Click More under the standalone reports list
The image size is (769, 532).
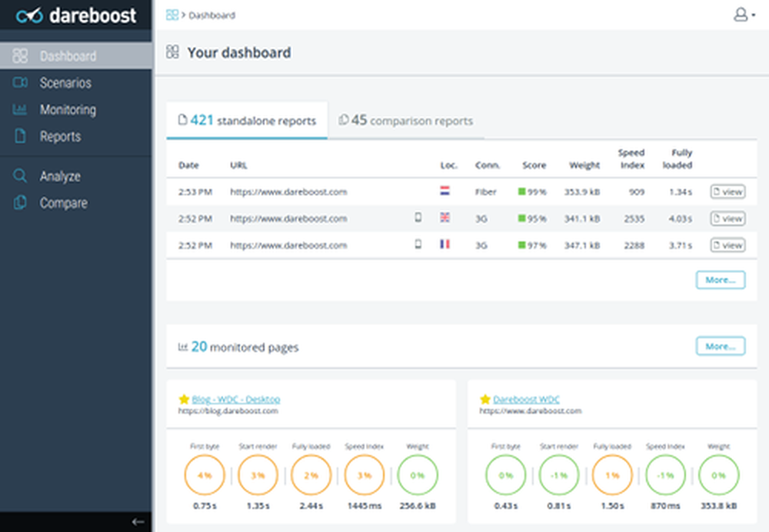(720, 280)
